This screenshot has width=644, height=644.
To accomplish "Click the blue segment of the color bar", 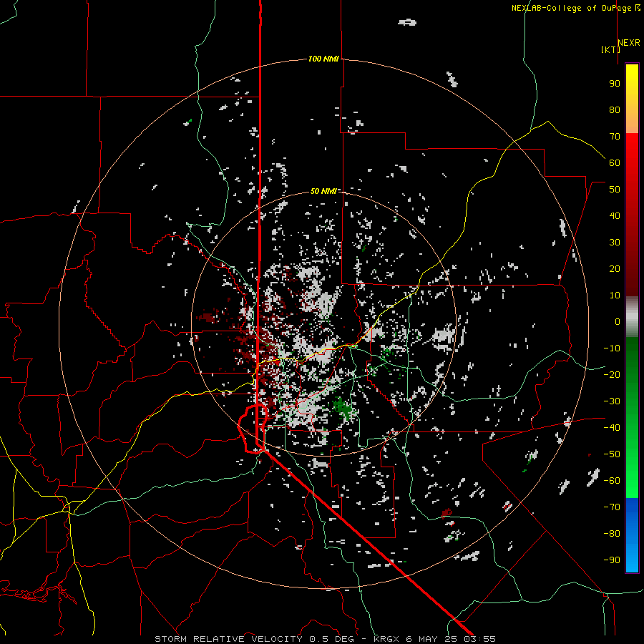I will coord(632,535).
